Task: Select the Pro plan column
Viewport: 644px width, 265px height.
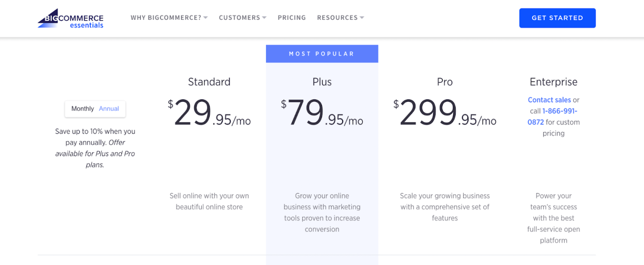Action: 444,111
